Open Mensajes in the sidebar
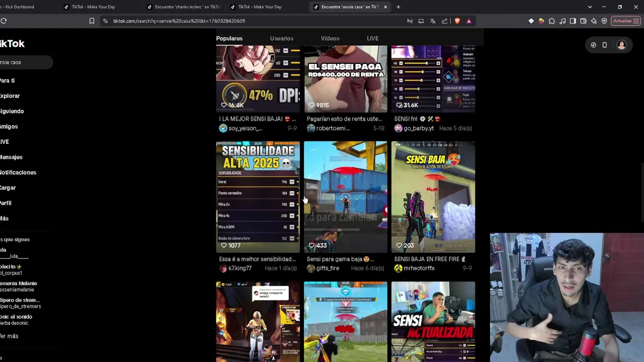This screenshot has width=644, height=362. (11, 157)
